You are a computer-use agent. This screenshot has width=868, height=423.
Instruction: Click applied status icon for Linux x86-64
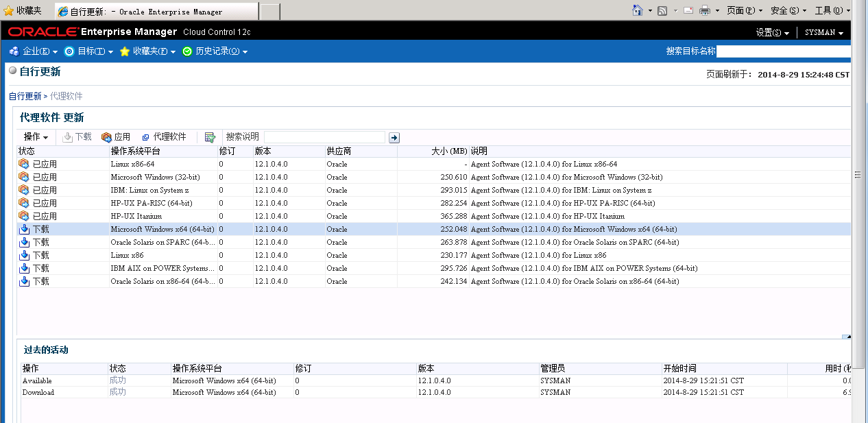24,164
